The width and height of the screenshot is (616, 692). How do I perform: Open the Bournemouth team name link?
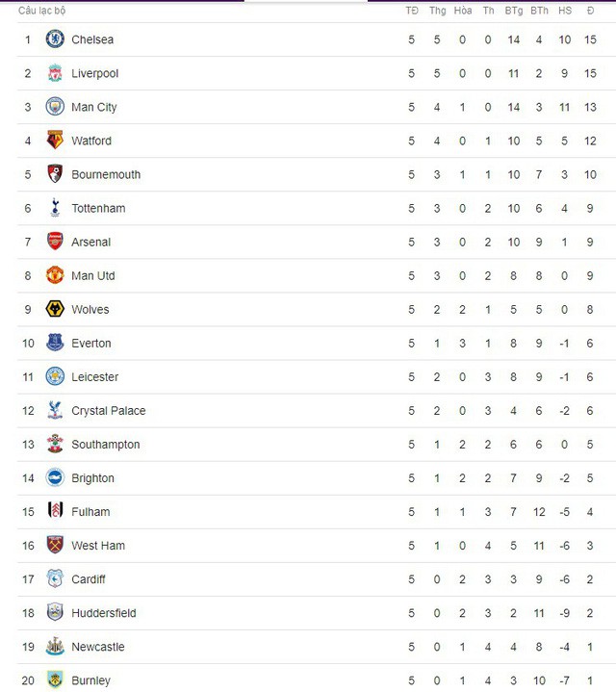point(106,174)
